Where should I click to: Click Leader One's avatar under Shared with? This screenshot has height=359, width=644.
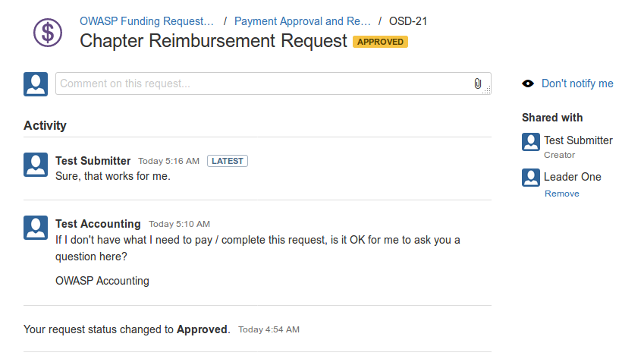point(531,178)
